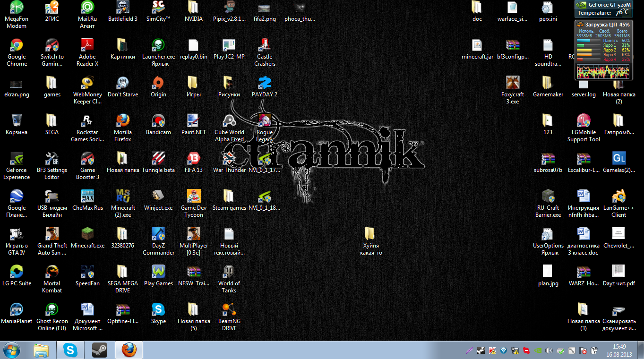Launch Game Booster 3 shortcut
The height and width of the screenshot is (359, 644).
click(x=87, y=166)
